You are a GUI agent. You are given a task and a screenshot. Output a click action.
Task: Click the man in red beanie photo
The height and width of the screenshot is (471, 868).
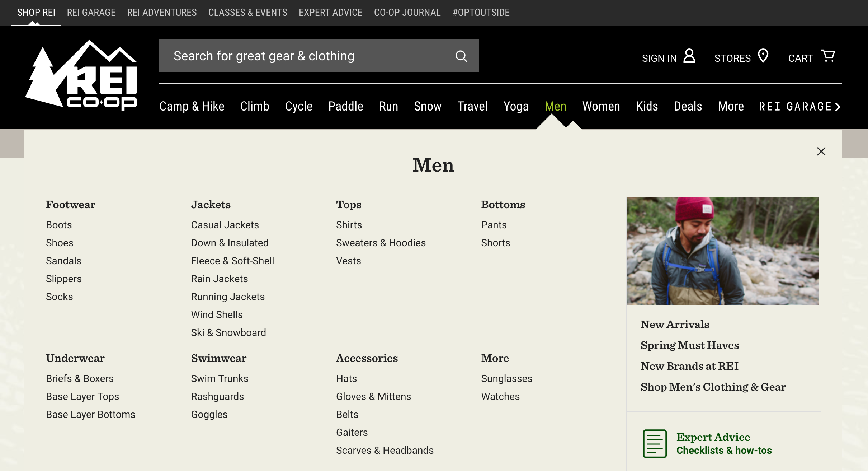pos(723,251)
